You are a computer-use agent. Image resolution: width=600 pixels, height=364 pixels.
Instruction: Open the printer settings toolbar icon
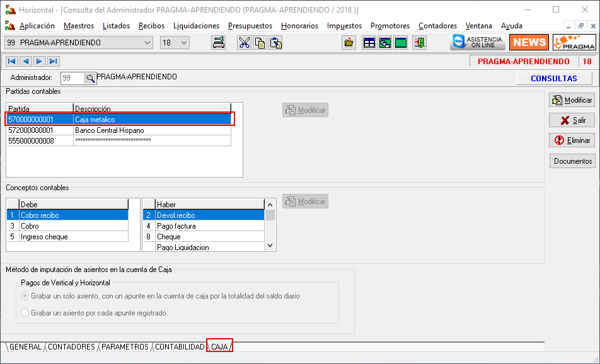219,42
